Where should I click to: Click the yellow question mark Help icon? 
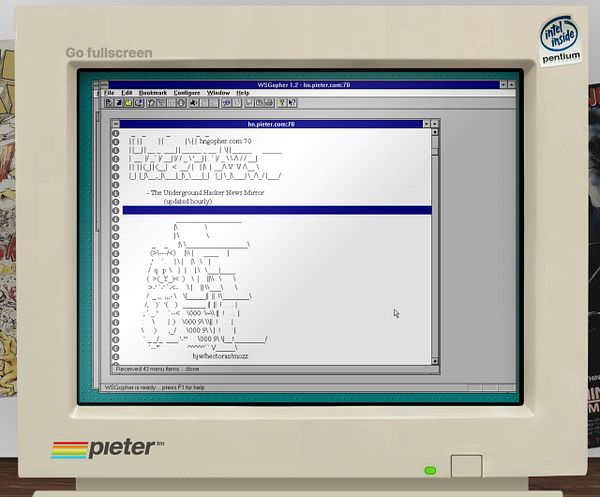tap(282, 103)
